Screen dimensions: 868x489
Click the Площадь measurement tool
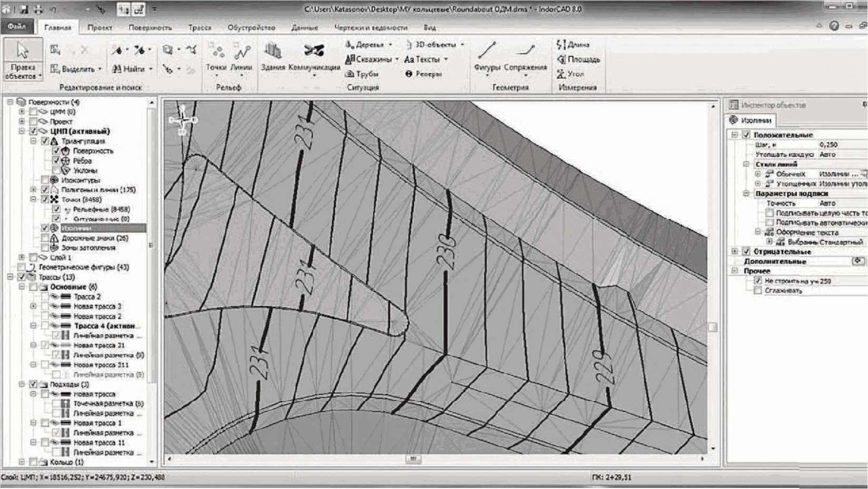[578, 59]
